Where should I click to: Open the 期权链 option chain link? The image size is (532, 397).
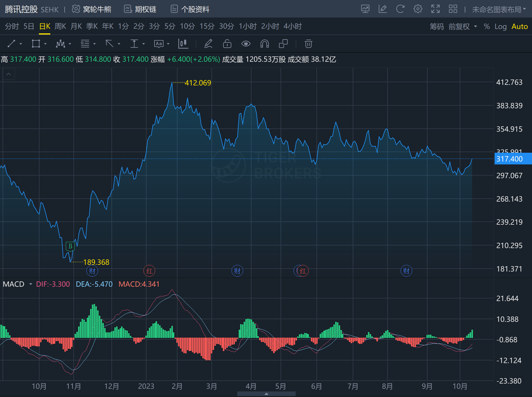[140, 9]
